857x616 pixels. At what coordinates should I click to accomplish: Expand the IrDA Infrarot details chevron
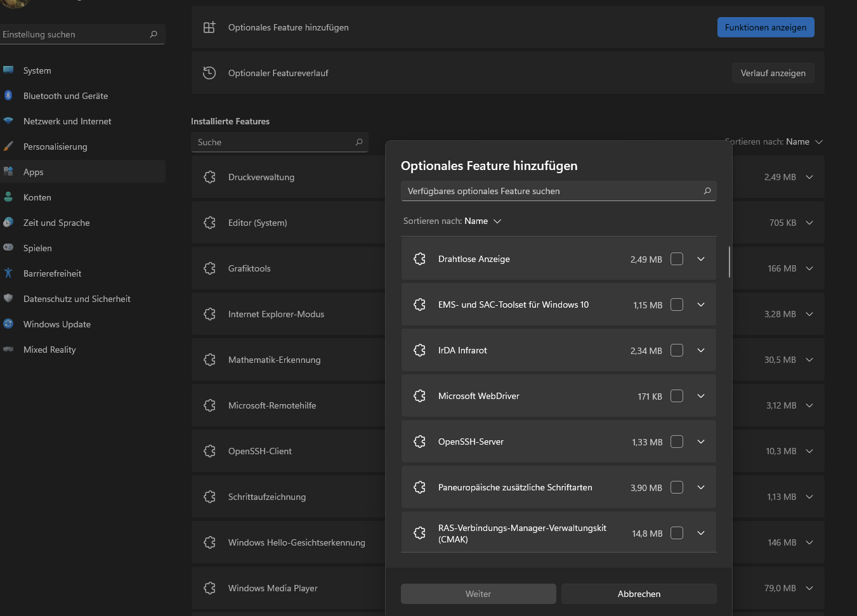point(701,350)
